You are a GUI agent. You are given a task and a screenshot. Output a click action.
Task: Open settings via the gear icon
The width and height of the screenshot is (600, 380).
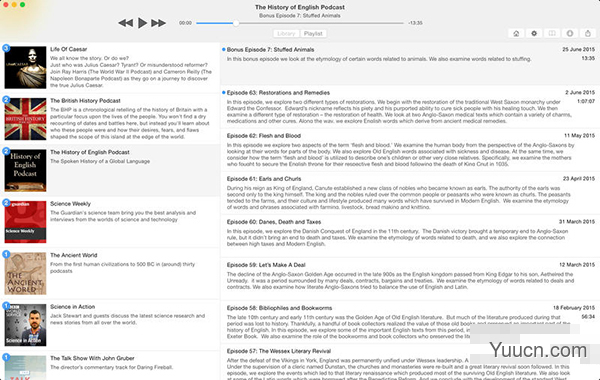[534, 34]
